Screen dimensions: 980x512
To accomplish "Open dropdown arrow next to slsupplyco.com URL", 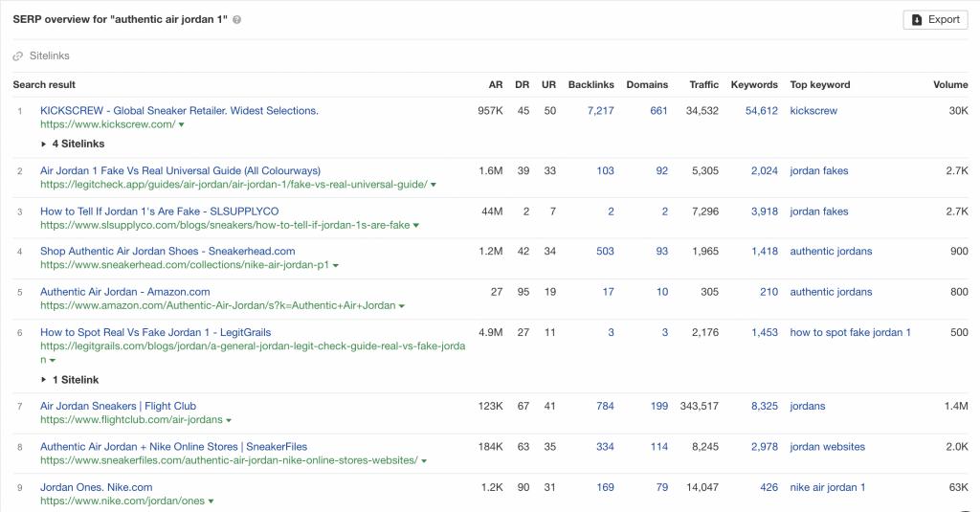I will [x=415, y=226].
